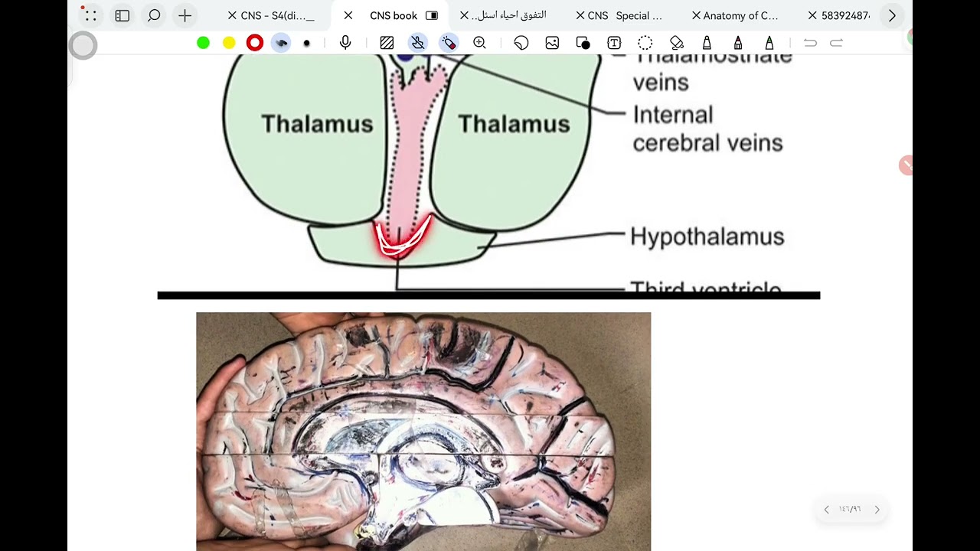The image size is (980, 551).
Task: Select the eraser tool
Action: click(677, 43)
